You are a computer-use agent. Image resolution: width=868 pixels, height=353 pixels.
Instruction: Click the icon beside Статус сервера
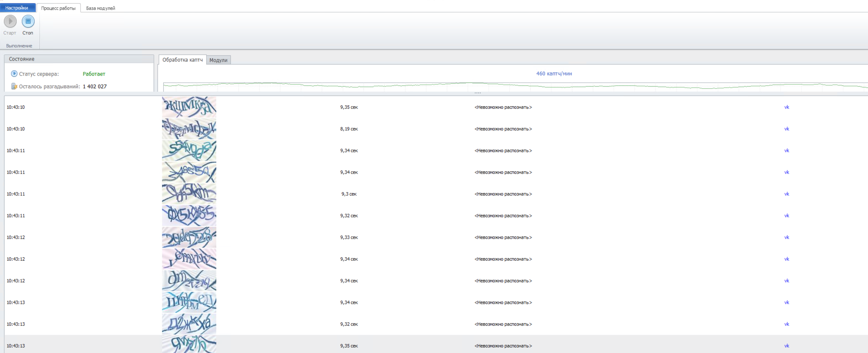pyautogui.click(x=14, y=73)
